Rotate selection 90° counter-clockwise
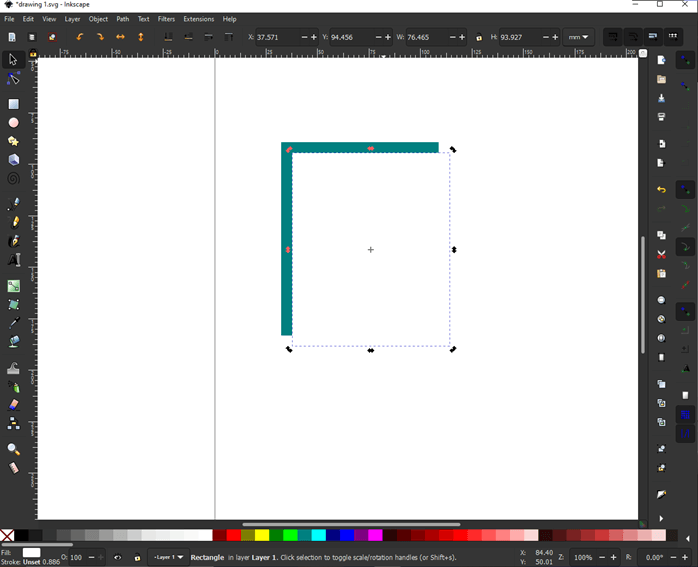The image size is (698, 567). [80, 37]
